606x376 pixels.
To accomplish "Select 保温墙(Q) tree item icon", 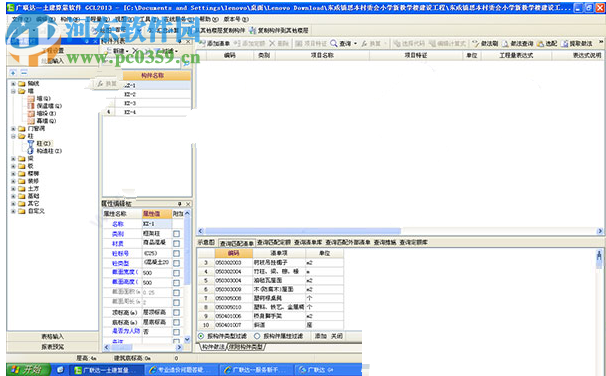I will click(x=31, y=106).
